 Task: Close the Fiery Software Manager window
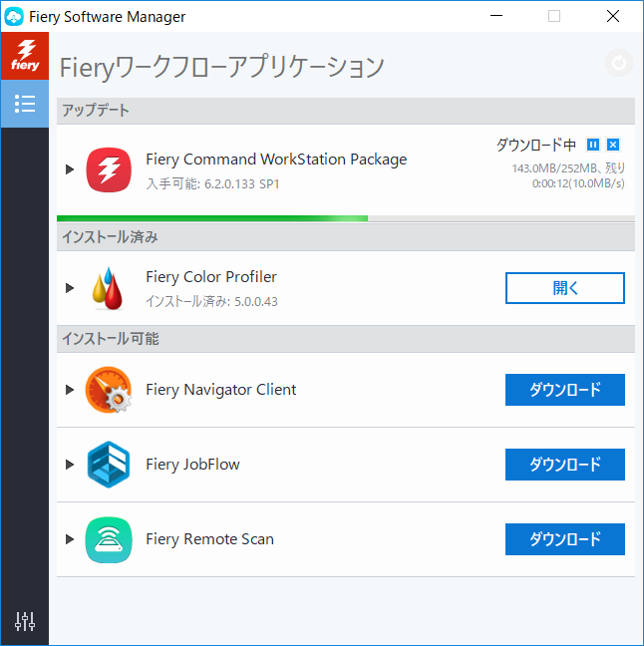click(x=613, y=16)
